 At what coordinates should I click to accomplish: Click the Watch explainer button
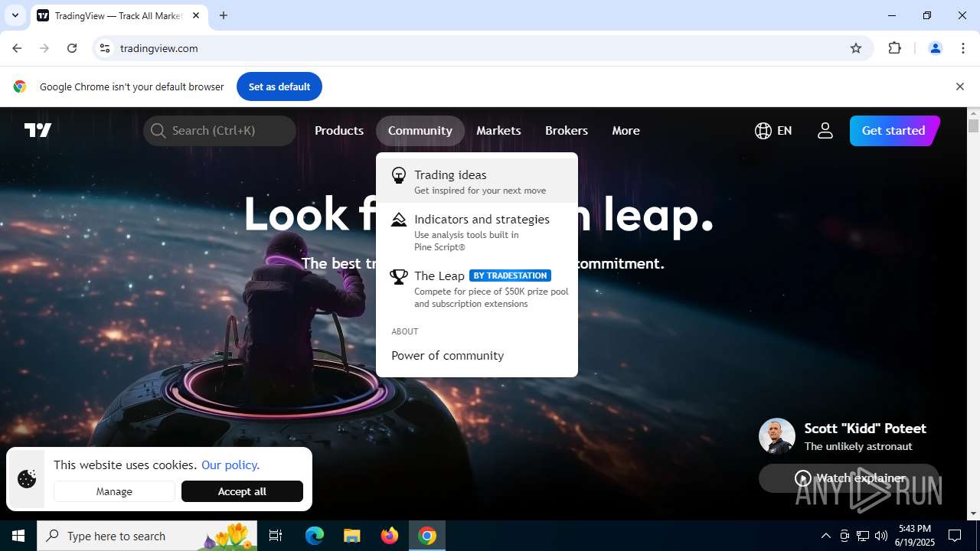coord(848,478)
